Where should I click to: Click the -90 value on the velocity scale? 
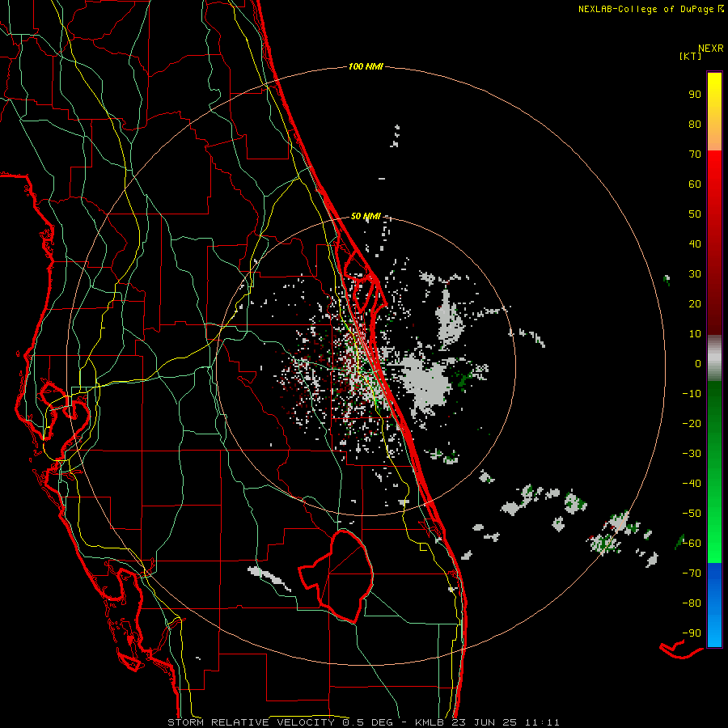coord(692,633)
